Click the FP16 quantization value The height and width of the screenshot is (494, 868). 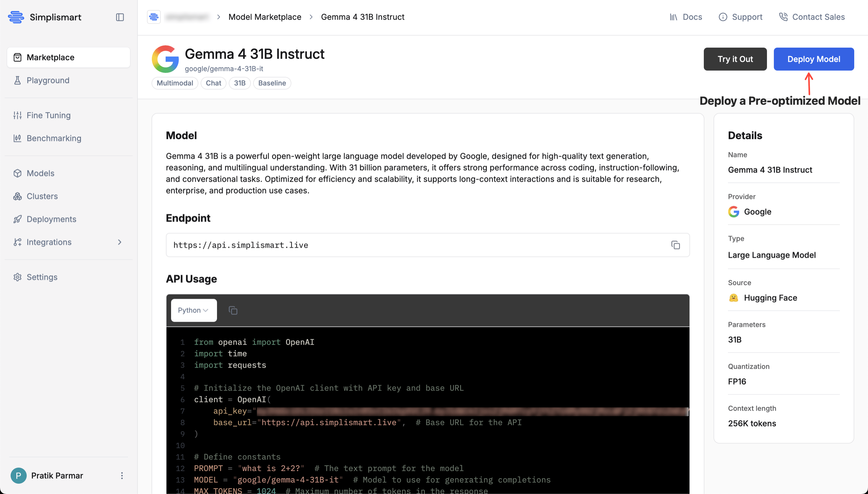(x=737, y=381)
